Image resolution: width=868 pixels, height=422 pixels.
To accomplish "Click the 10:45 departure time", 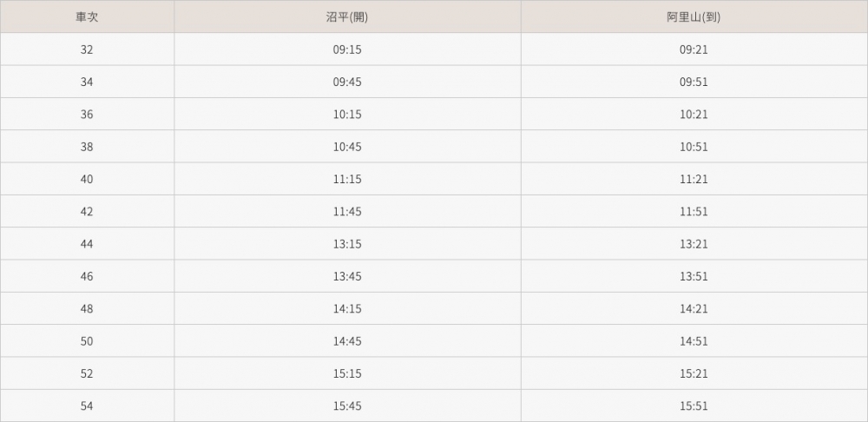I will [347, 147].
